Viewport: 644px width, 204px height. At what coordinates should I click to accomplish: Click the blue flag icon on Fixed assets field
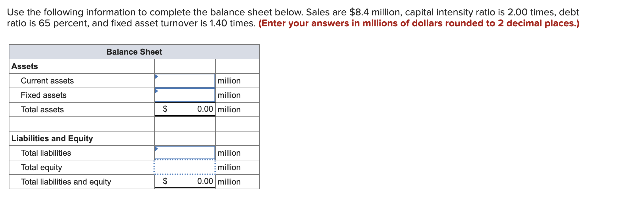tap(156, 90)
